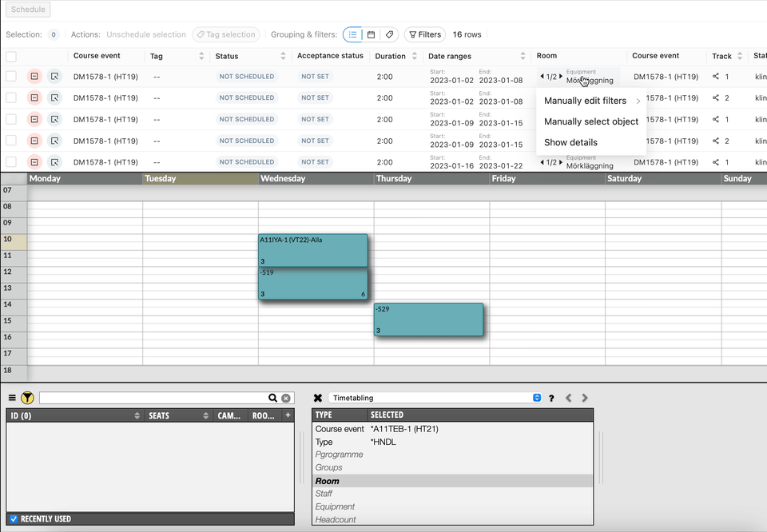Check the 2023-01-09 track 1 row checkbox
The width and height of the screenshot is (767, 532).
point(11,119)
